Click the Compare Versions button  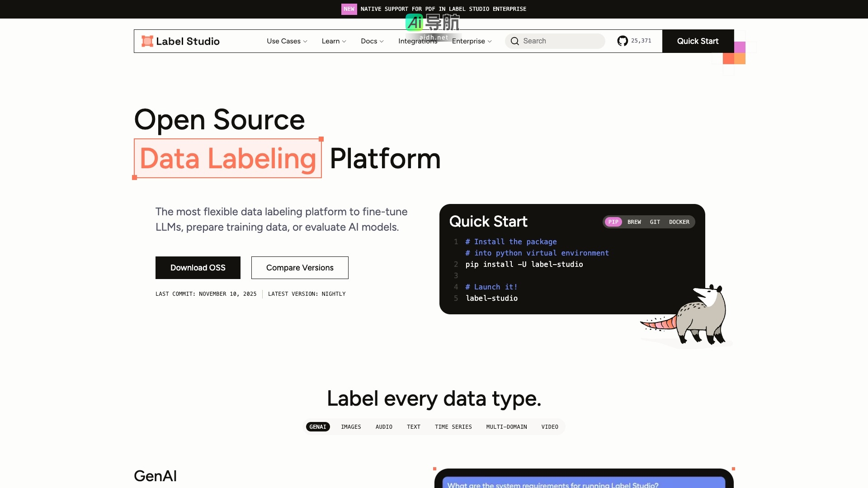tap(300, 268)
